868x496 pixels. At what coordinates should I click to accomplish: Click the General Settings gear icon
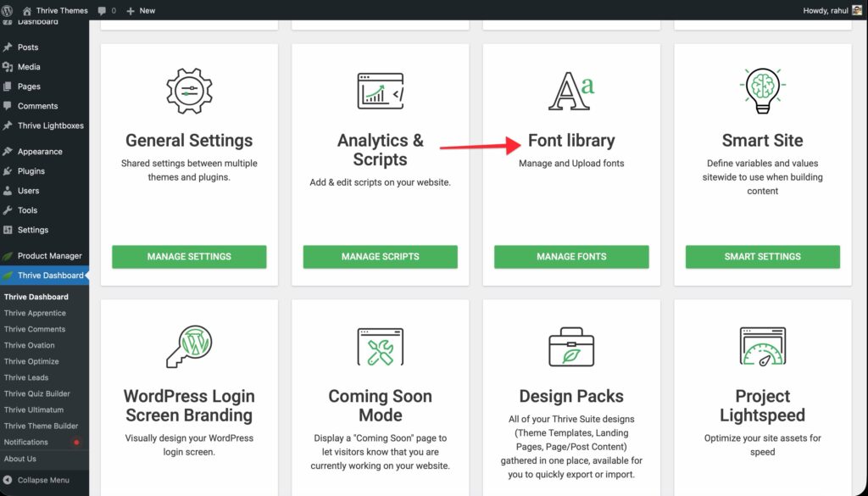pos(189,92)
